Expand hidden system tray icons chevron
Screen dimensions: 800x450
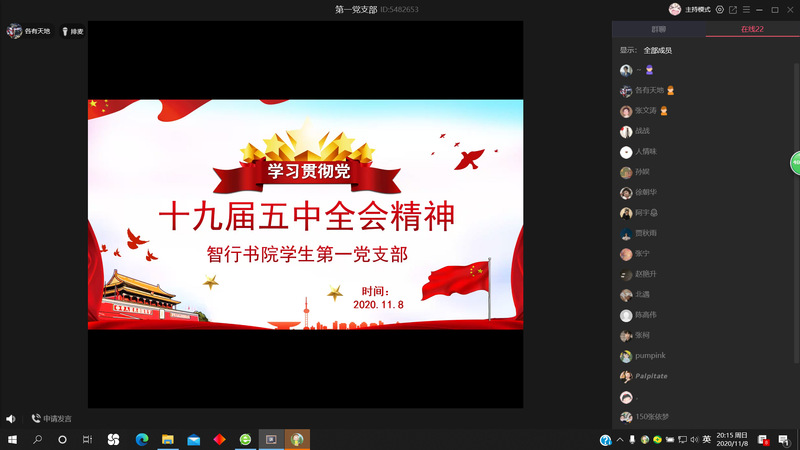(619, 439)
